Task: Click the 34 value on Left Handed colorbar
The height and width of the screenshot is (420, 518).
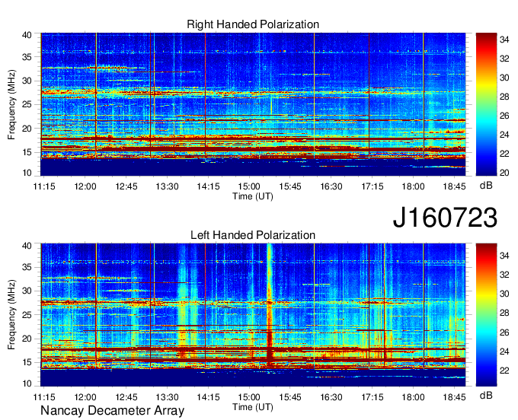Action: tap(504, 256)
